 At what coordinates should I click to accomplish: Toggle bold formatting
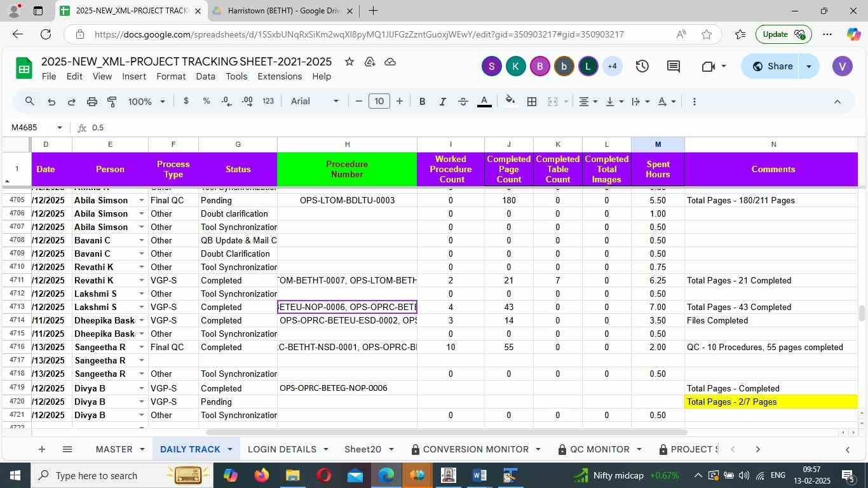tap(422, 102)
